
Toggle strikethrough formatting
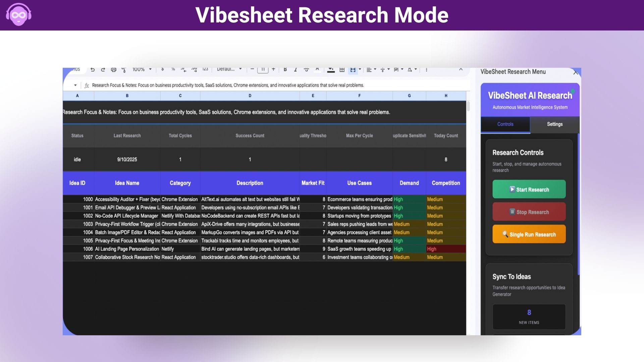[x=306, y=69]
